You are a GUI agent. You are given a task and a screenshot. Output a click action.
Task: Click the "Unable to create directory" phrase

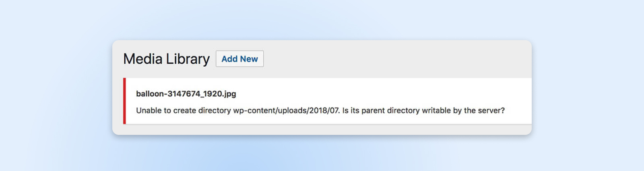184,110
